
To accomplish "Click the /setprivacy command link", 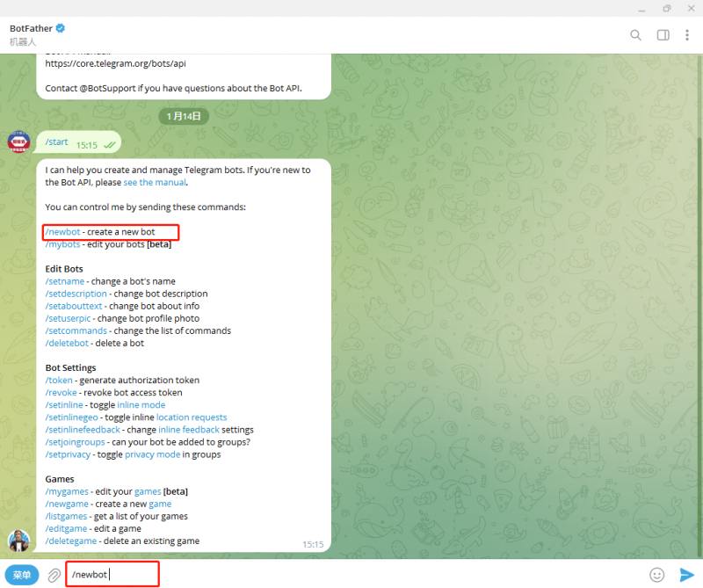I will 68,454.
